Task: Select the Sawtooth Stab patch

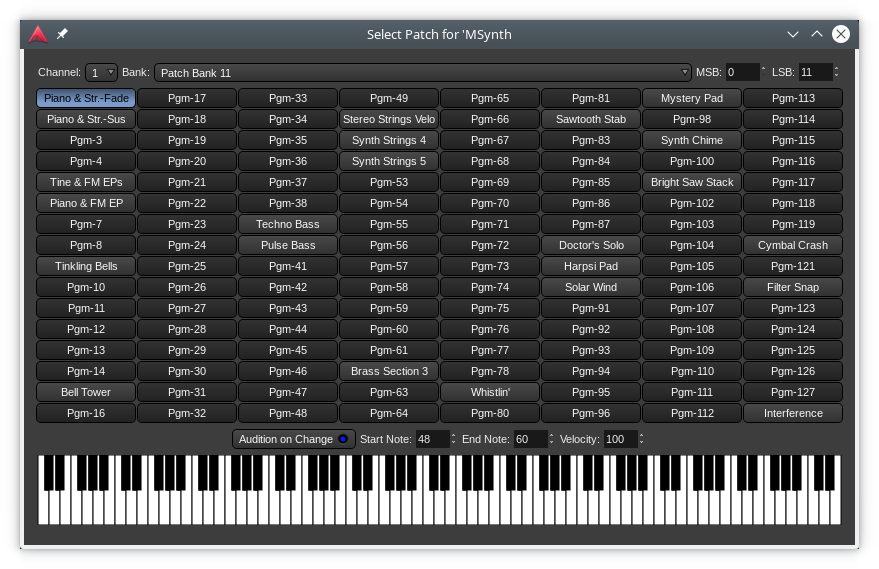Action: click(x=591, y=119)
